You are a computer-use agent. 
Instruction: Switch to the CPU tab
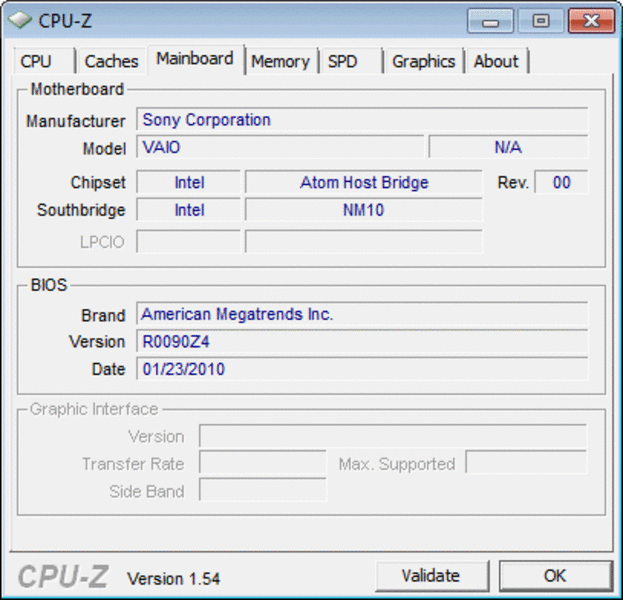pyautogui.click(x=44, y=61)
